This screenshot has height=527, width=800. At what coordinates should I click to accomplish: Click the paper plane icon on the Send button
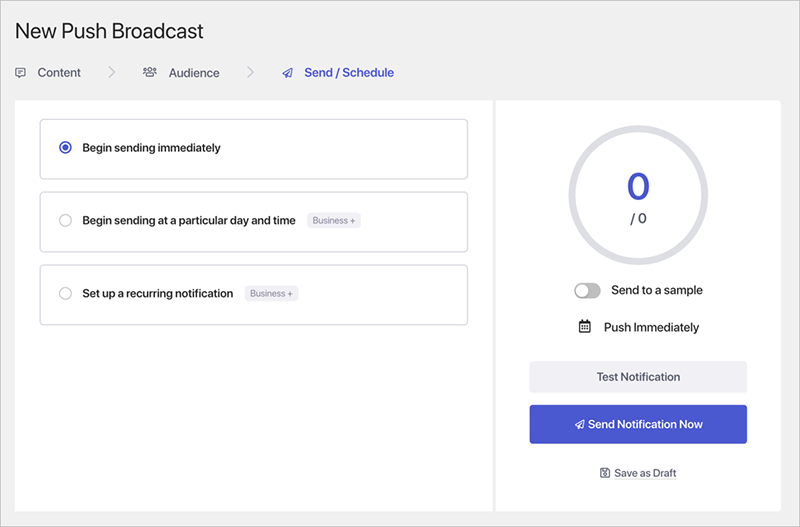click(579, 424)
